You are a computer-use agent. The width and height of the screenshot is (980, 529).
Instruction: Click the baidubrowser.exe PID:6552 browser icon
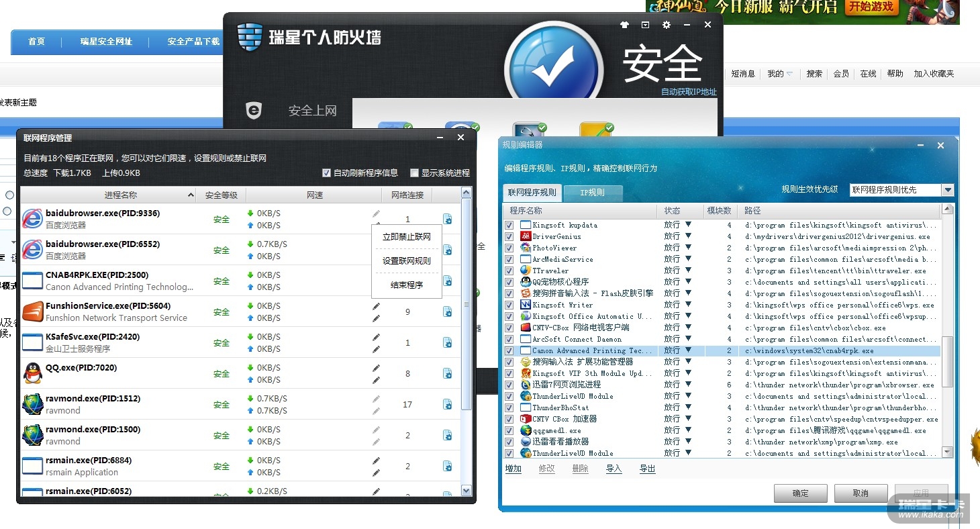coord(32,250)
